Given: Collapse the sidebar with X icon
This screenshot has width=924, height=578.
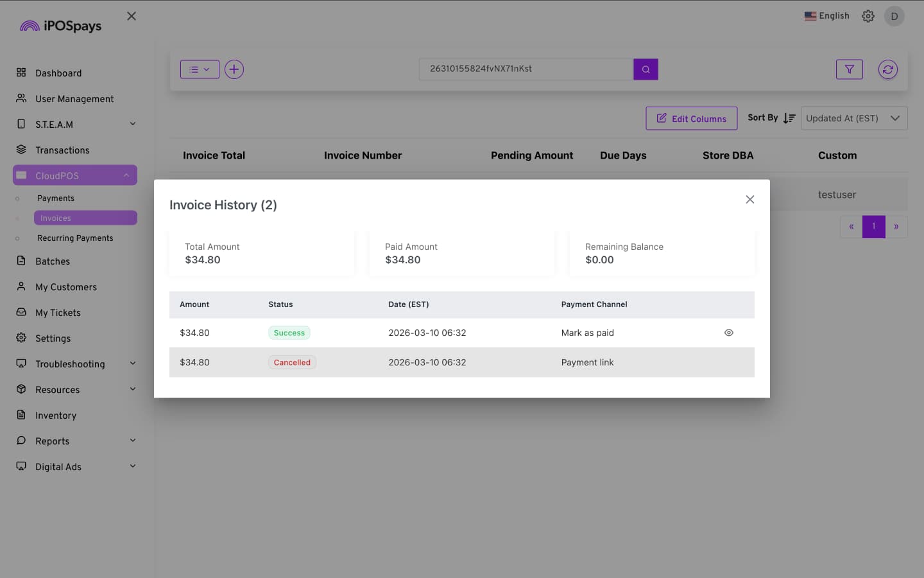Looking at the screenshot, I should pyautogui.click(x=132, y=16).
